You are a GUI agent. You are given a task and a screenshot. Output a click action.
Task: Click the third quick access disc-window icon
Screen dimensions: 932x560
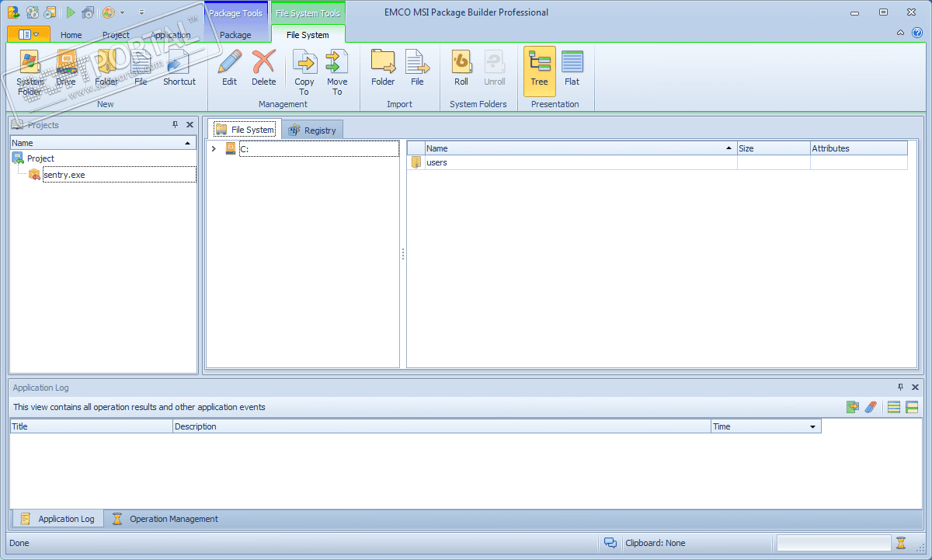pos(50,12)
